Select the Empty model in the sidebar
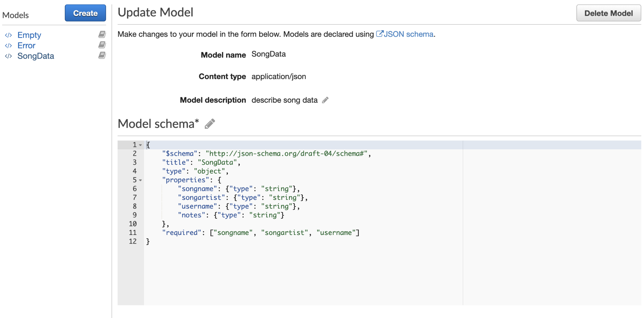The image size is (644, 318). (29, 34)
